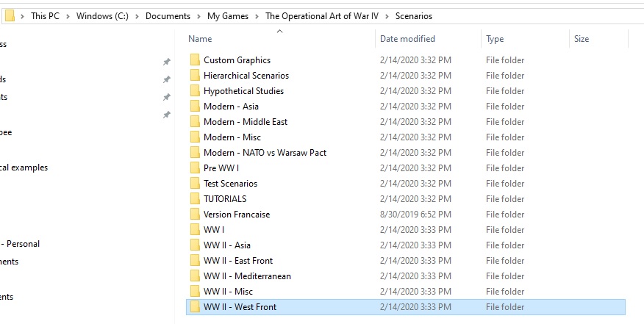Viewport: 644px width, 324px height.
Task: Click the TUTORIALS folder icon
Action: coord(195,199)
